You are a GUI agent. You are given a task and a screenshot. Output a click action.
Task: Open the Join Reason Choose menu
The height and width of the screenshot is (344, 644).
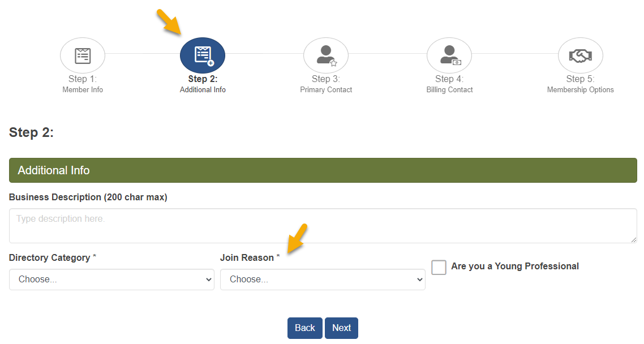click(323, 279)
